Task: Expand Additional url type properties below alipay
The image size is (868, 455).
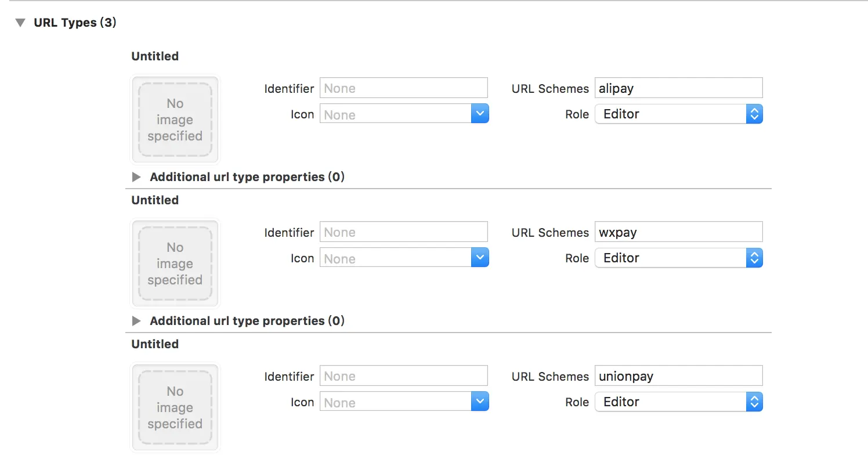Action: [136, 177]
